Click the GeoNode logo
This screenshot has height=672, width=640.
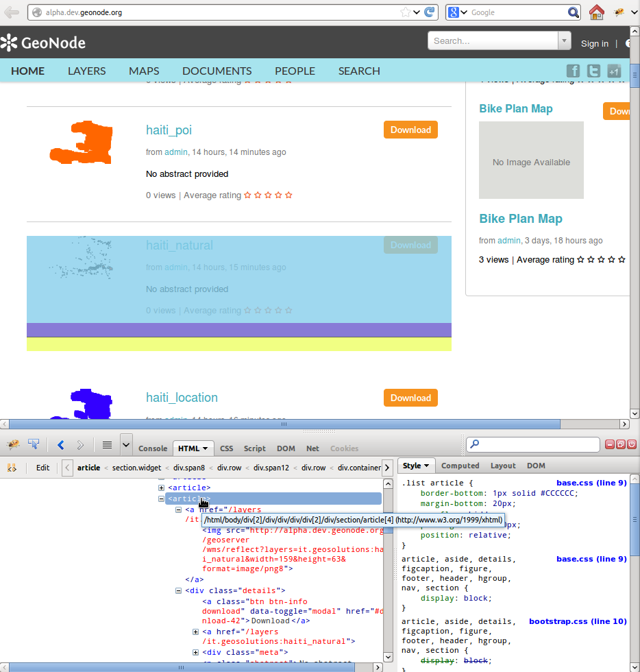click(x=43, y=43)
